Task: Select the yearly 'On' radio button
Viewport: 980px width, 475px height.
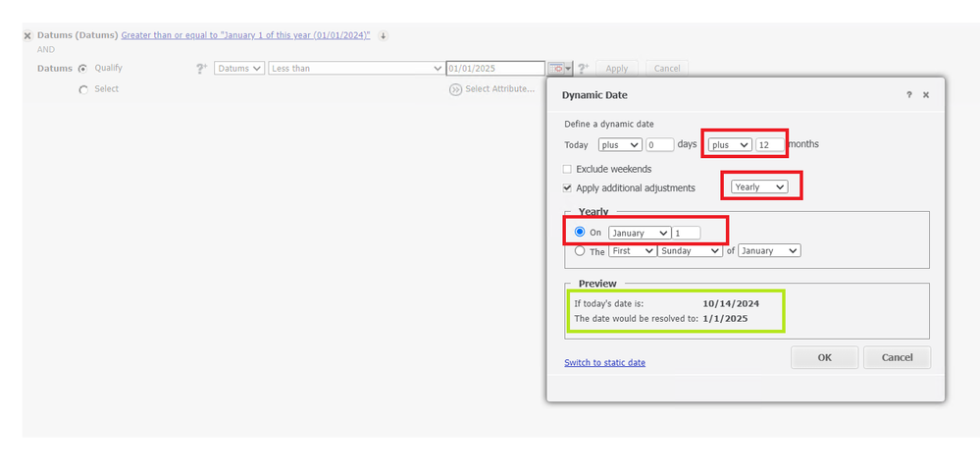Action: tap(580, 232)
